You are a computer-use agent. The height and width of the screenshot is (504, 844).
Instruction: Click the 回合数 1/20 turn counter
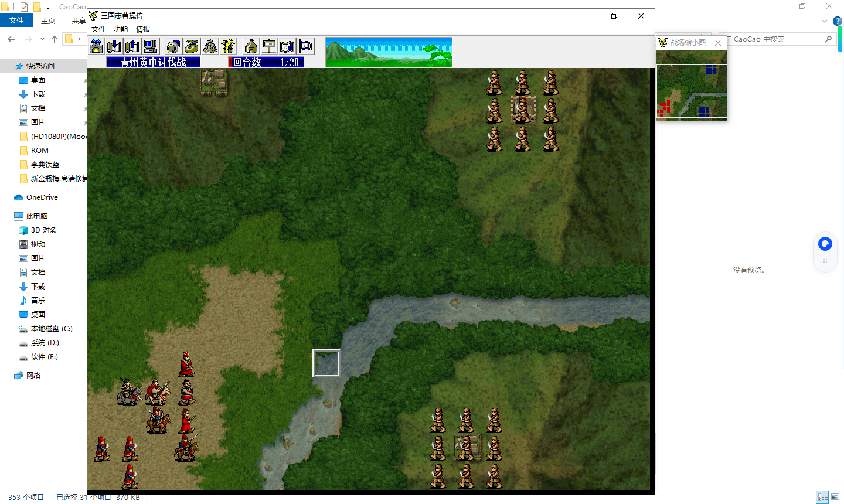[x=266, y=62]
